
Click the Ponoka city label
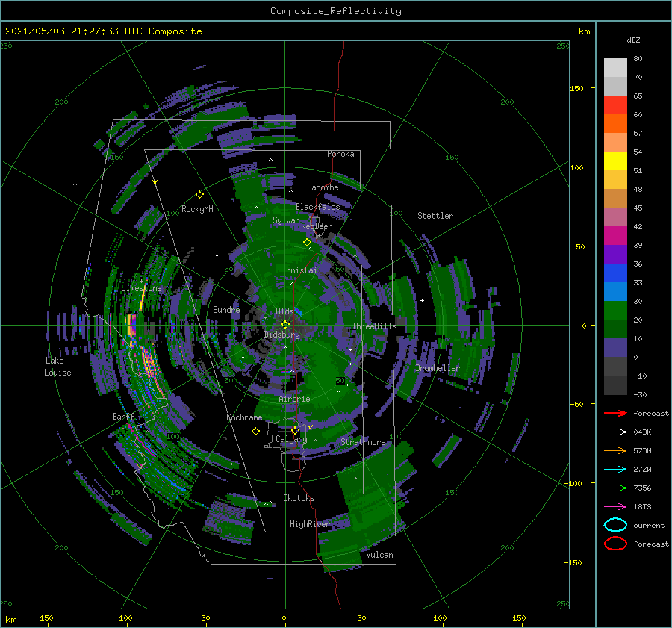coord(340,154)
